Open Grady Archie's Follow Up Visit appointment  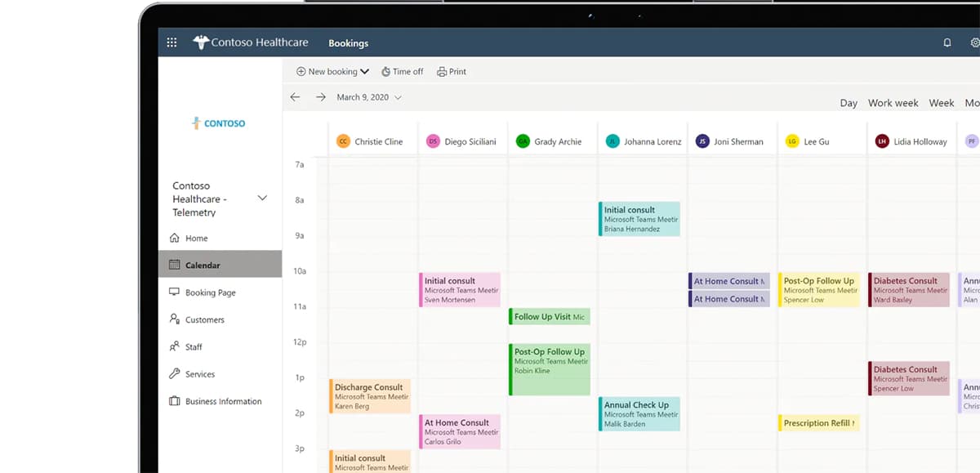click(x=550, y=316)
